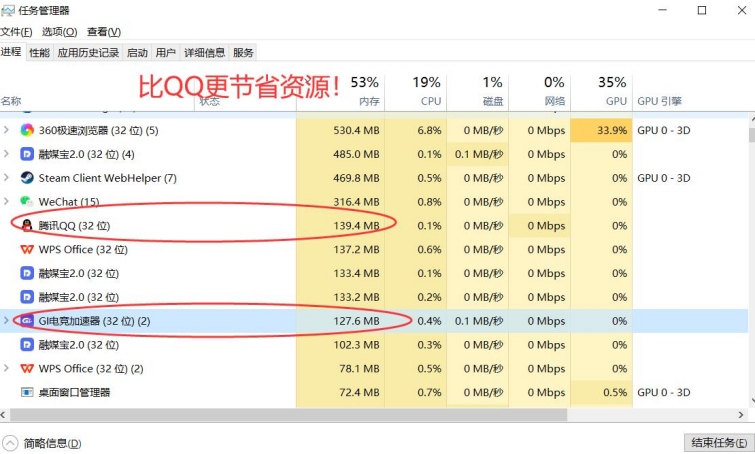This screenshot has width=755, height=454.
Task: Click the 融媒宝2.0 icon with 133.2 MB
Action: tap(27, 297)
